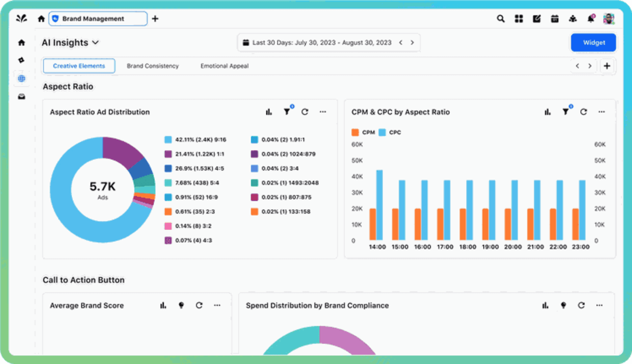Toggle the insights bulb on Spend Distribution widget

click(x=563, y=305)
